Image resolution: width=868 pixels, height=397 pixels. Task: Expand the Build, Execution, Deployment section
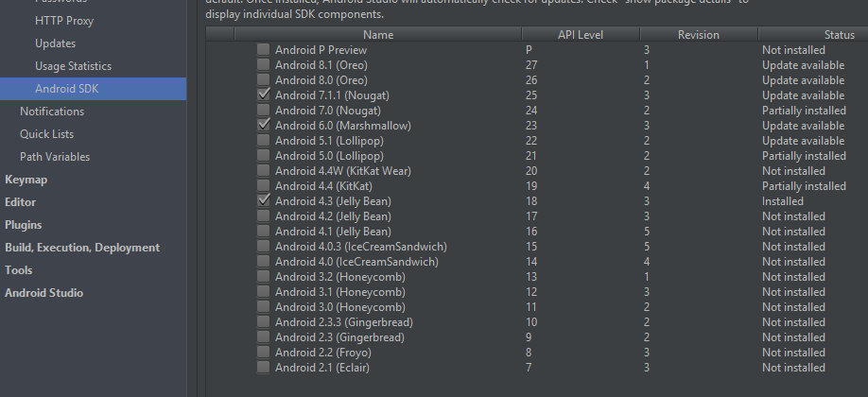click(x=82, y=248)
